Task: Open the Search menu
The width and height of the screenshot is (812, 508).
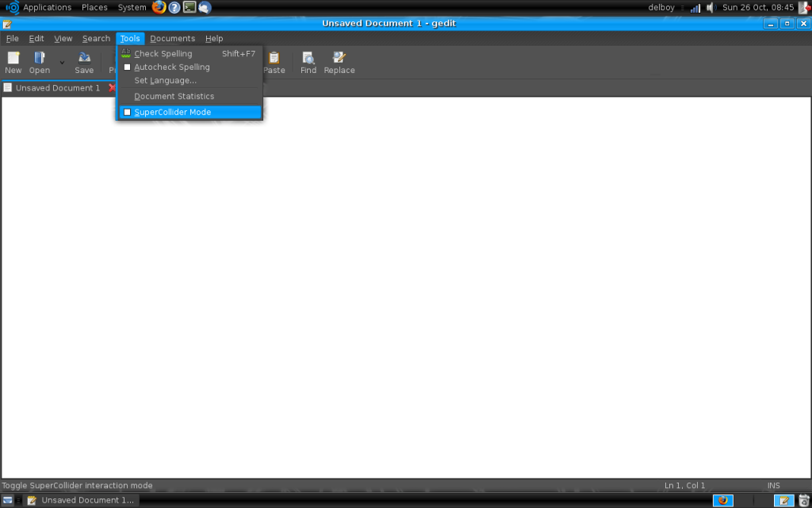Action: click(x=96, y=38)
